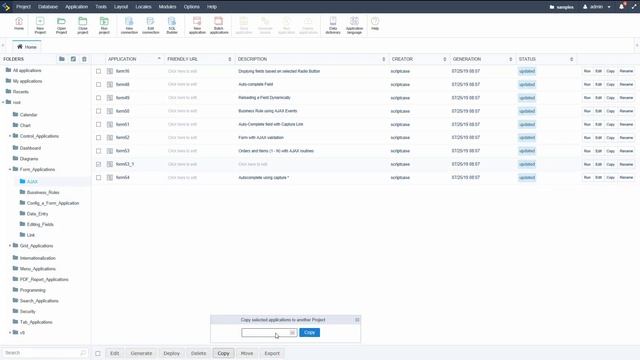The width and height of the screenshot is (640, 360).
Task: Uncheck the form53_1 row checkbox
Action: pos(98,164)
